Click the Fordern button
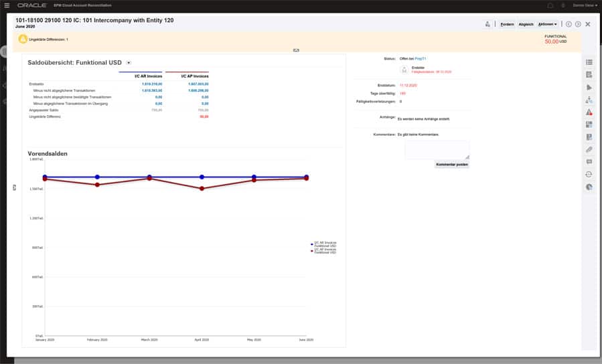The width and height of the screenshot is (602, 364). [x=507, y=24]
